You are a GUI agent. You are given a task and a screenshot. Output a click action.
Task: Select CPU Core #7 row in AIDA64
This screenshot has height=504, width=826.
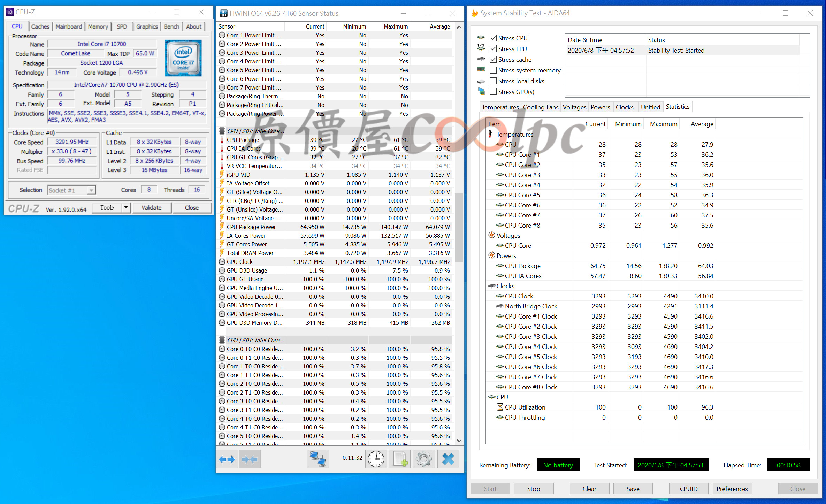(601, 215)
